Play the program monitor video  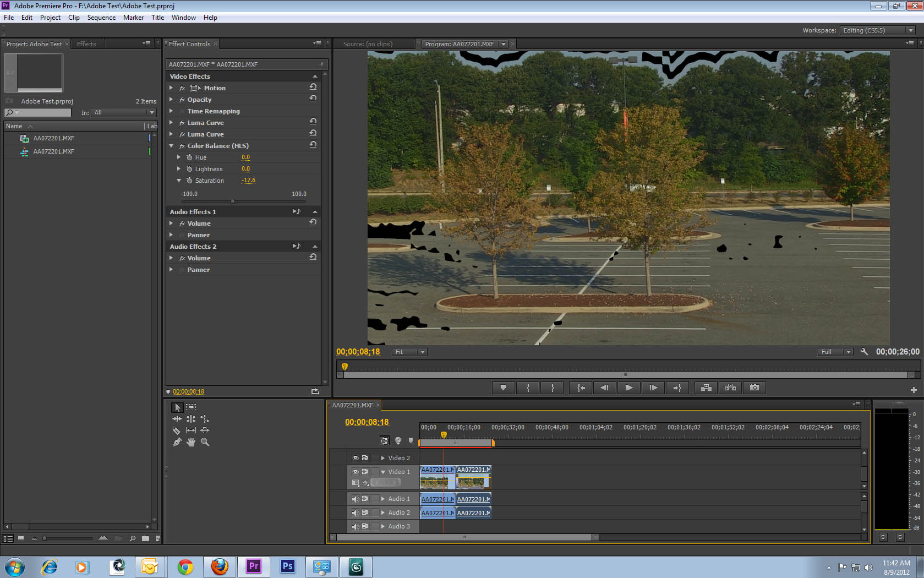coord(629,388)
